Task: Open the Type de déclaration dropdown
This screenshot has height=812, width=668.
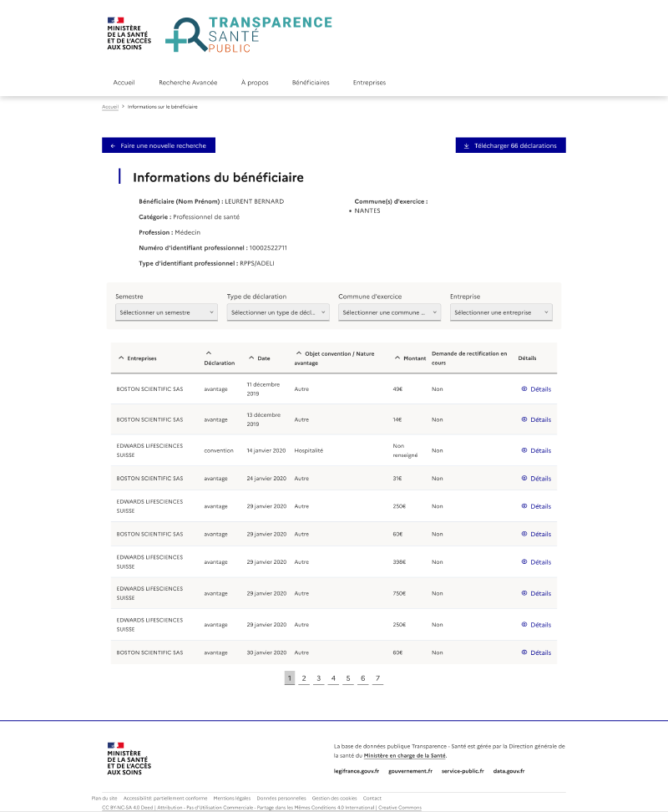Action: 277,312
